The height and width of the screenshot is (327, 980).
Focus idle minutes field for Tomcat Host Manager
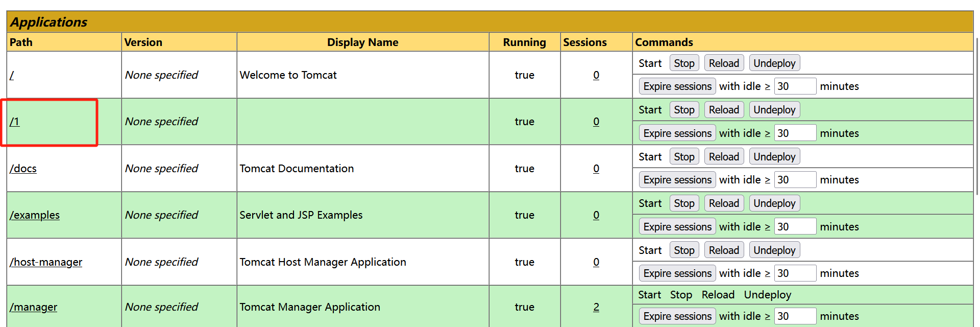point(795,273)
